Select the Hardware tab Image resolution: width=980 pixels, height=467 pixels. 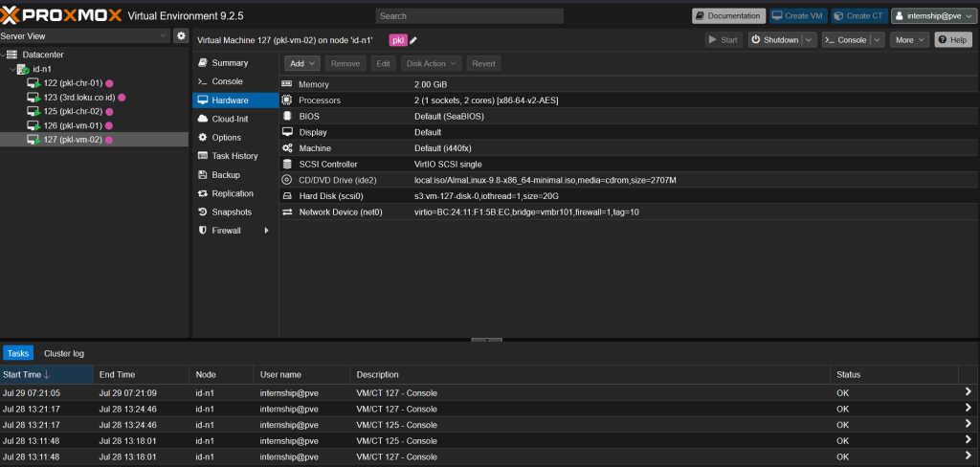click(x=235, y=100)
